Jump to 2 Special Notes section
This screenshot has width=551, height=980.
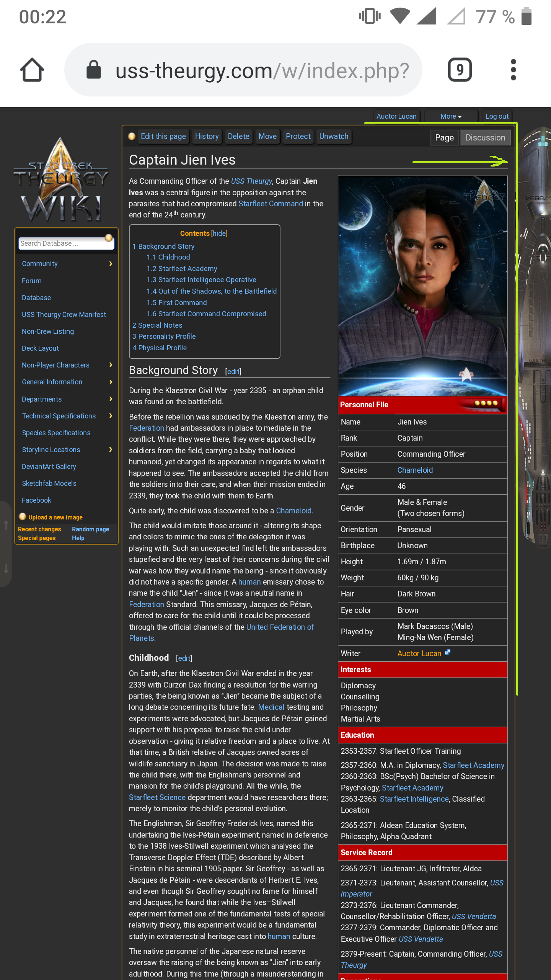tap(157, 325)
